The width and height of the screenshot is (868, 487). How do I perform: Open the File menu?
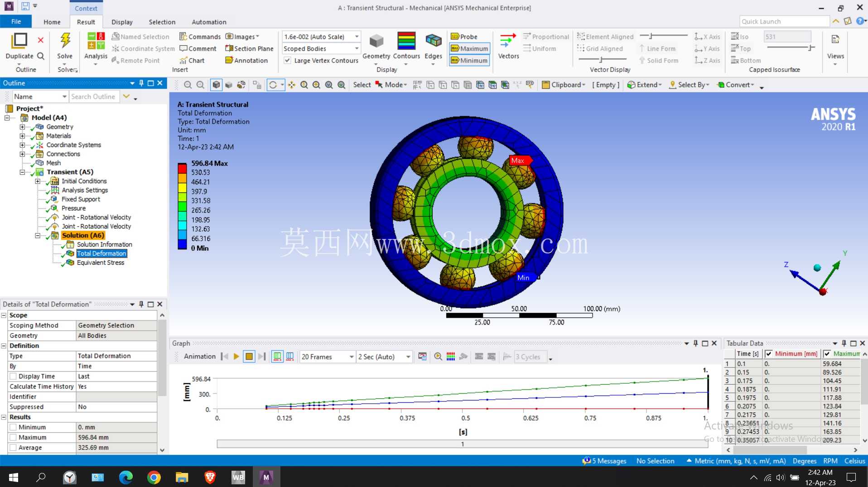click(16, 22)
